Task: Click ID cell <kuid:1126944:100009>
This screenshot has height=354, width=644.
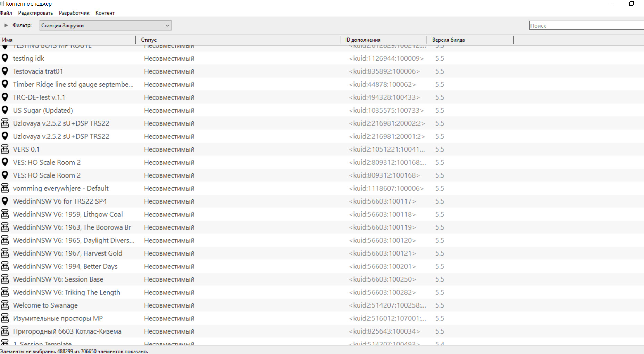Action: pos(386,58)
